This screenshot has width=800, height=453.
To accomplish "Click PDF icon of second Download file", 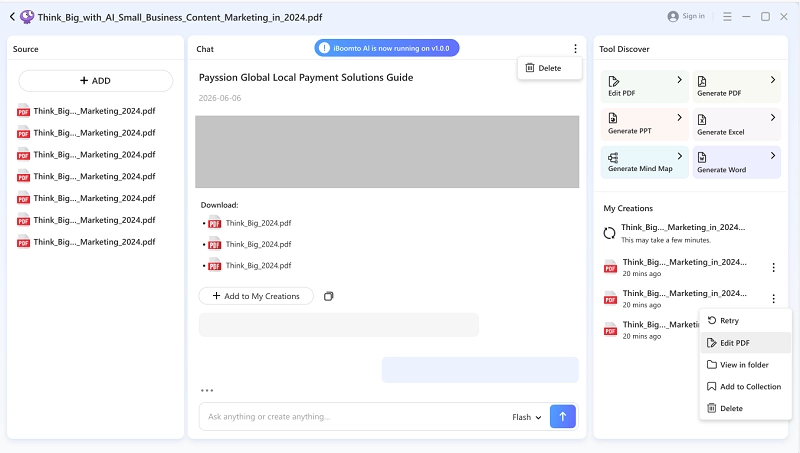I will pos(215,244).
